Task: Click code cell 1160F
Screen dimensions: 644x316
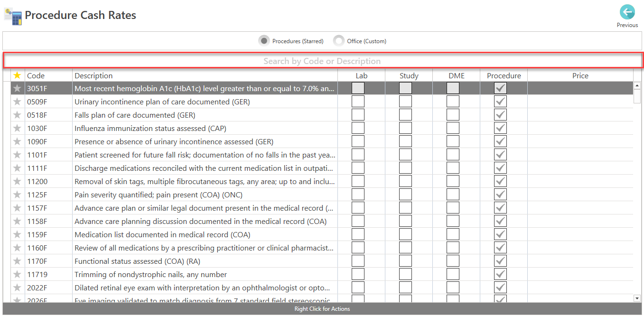Action: [x=48, y=248]
